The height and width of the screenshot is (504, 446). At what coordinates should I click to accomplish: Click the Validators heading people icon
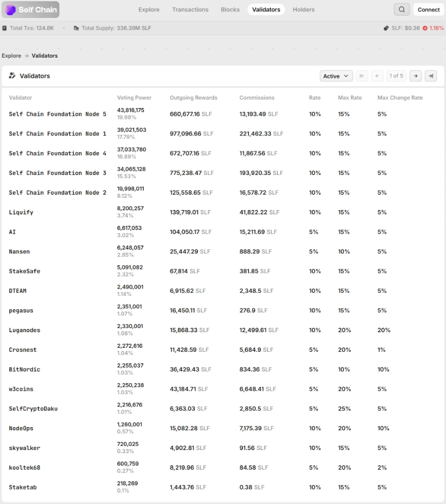point(12,76)
